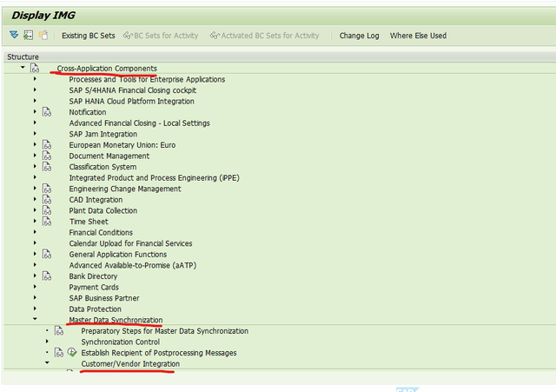This screenshot has width=556, height=392.
Task: Open documentation icon for European Monetary Union: Euro
Action: 47,145
